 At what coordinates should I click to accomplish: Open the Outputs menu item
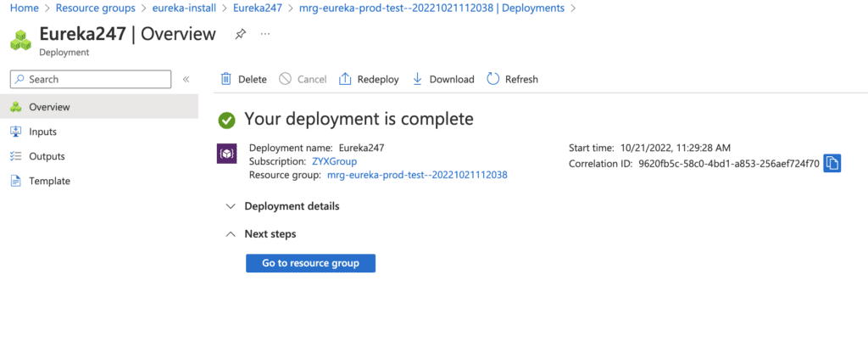coord(99,156)
